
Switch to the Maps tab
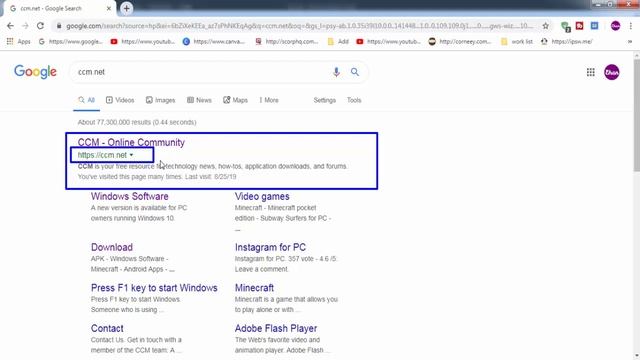coord(236,100)
